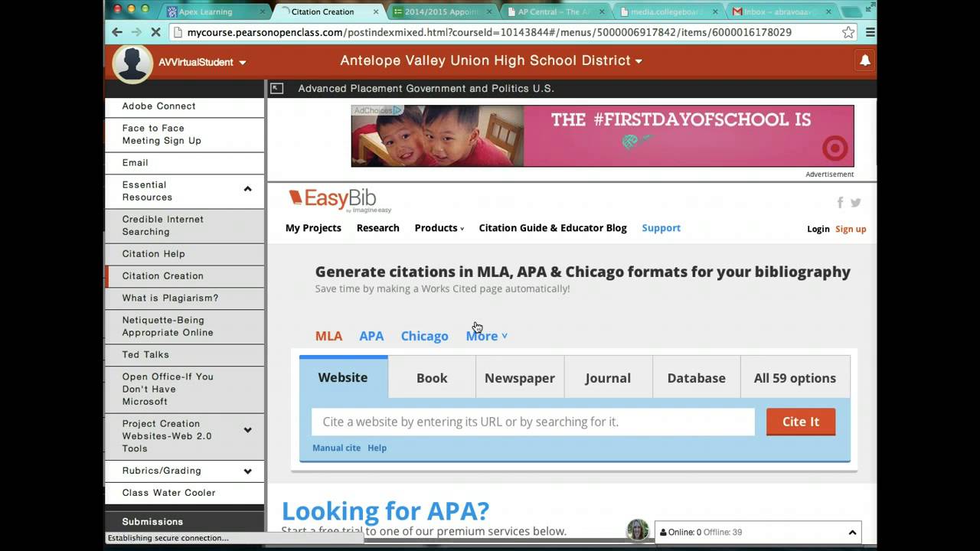Click the AdChoices icon on the banner

coord(397,110)
